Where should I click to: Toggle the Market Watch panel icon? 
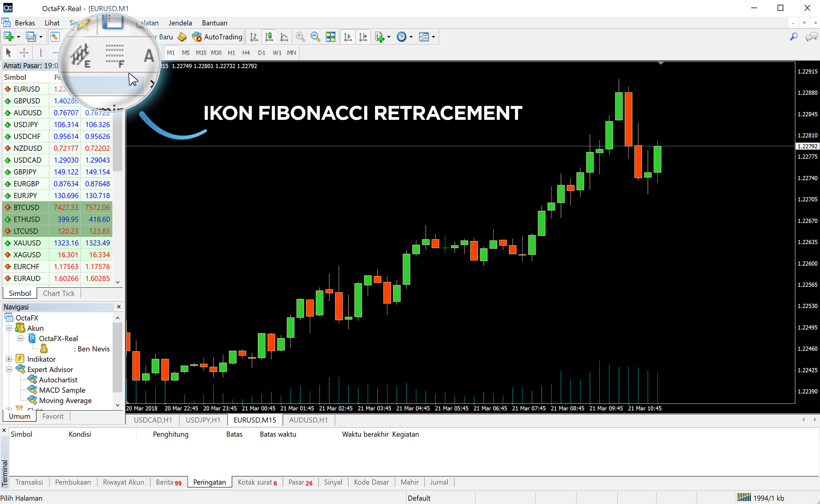(55, 37)
